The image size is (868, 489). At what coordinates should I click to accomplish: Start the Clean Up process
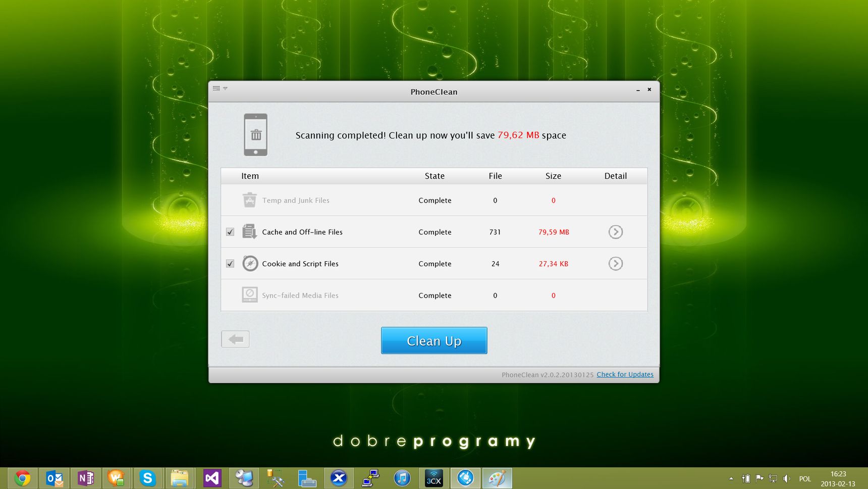434,340
